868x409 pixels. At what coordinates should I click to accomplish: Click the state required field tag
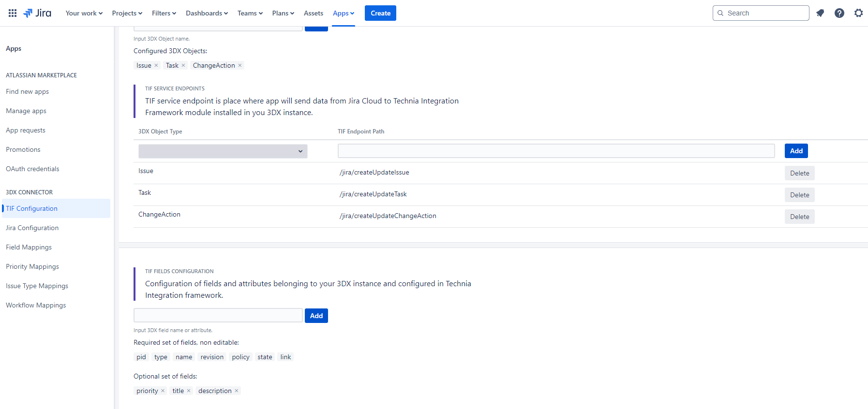tap(265, 357)
